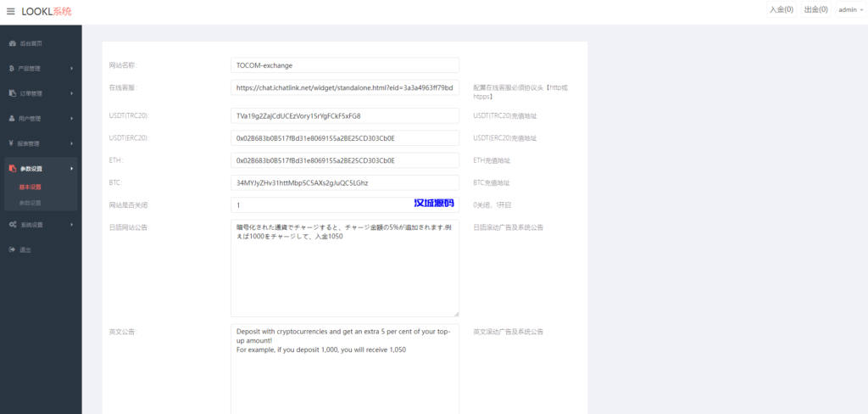Image resolution: width=868 pixels, height=414 pixels.
Task: Open the 入金(0) deposit notifications
Action: 781,10
